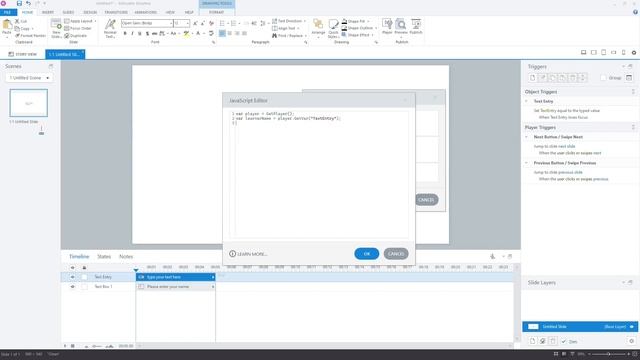Screen dimensions: 640x360
Task: Click the text highlight color button
Action: click(186, 33)
